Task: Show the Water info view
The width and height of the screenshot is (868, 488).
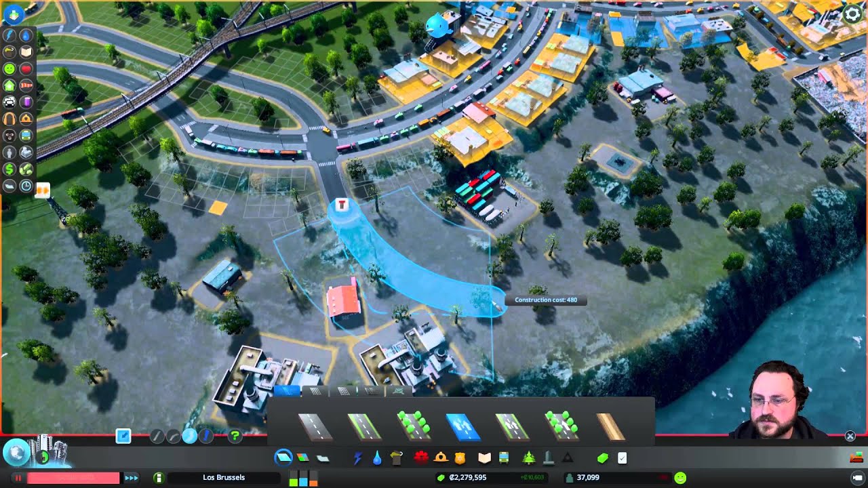Action: (x=26, y=35)
